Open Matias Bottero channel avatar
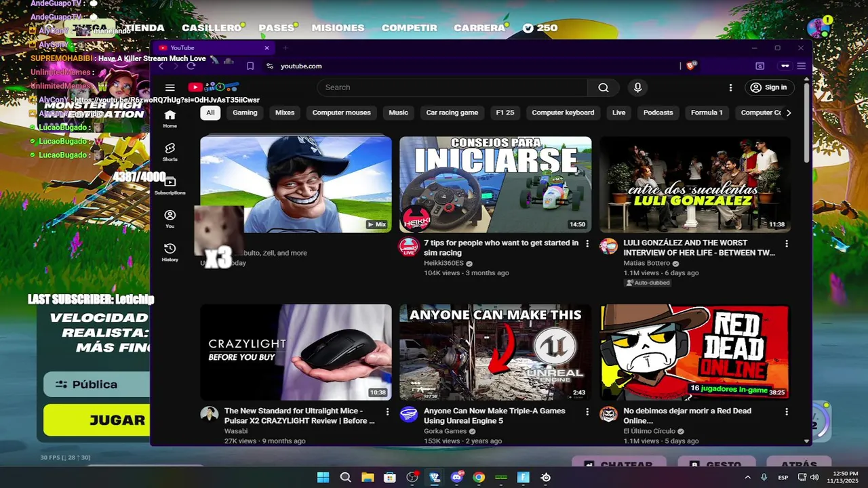The image size is (868, 488). 608,247
